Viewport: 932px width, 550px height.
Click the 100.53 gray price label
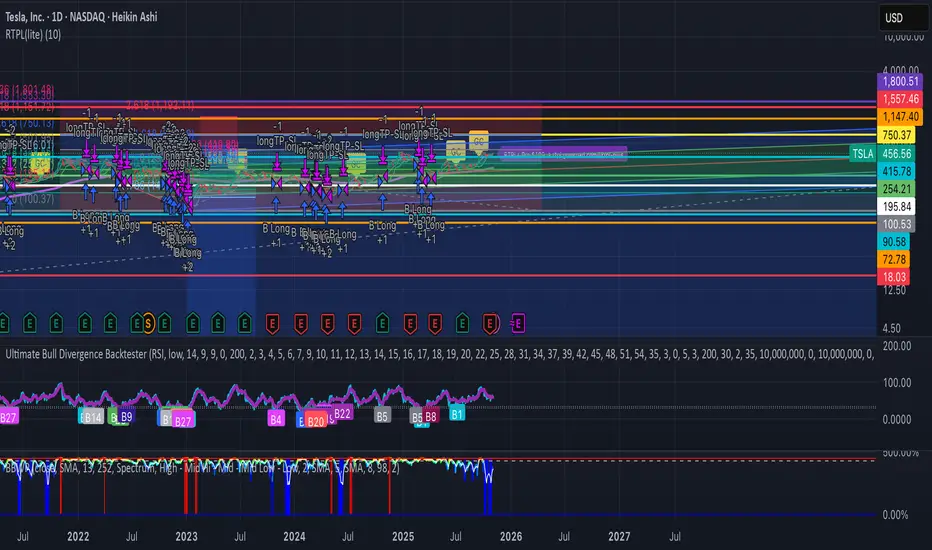[896, 224]
